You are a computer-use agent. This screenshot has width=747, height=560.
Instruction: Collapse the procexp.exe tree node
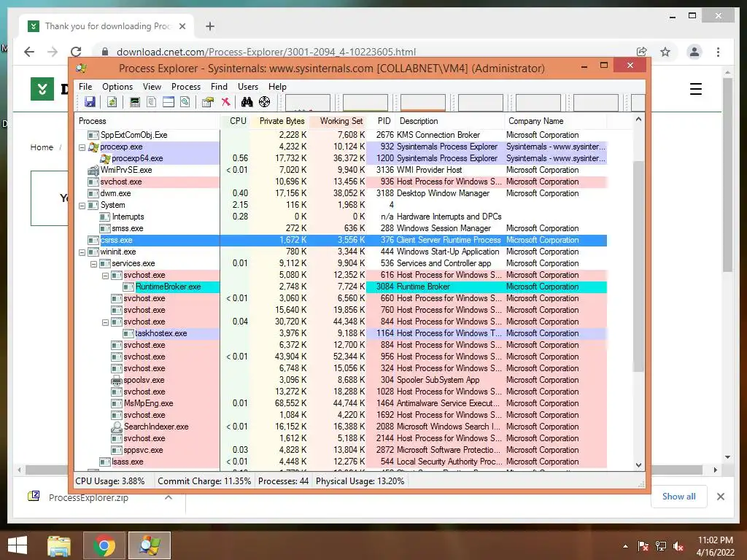[x=82, y=147]
